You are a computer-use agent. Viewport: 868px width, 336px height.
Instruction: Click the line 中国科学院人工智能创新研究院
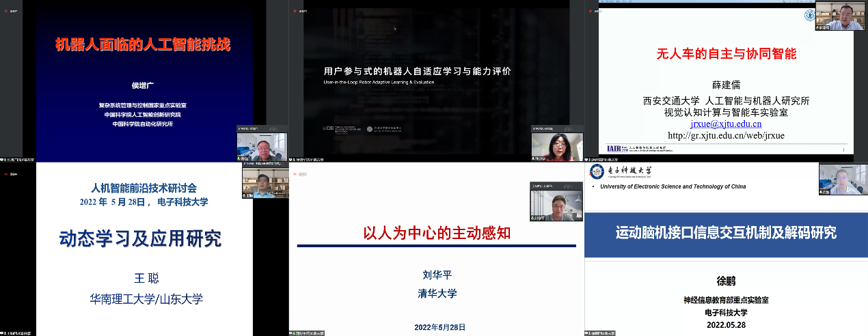pyautogui.click(x=143, y=115)
